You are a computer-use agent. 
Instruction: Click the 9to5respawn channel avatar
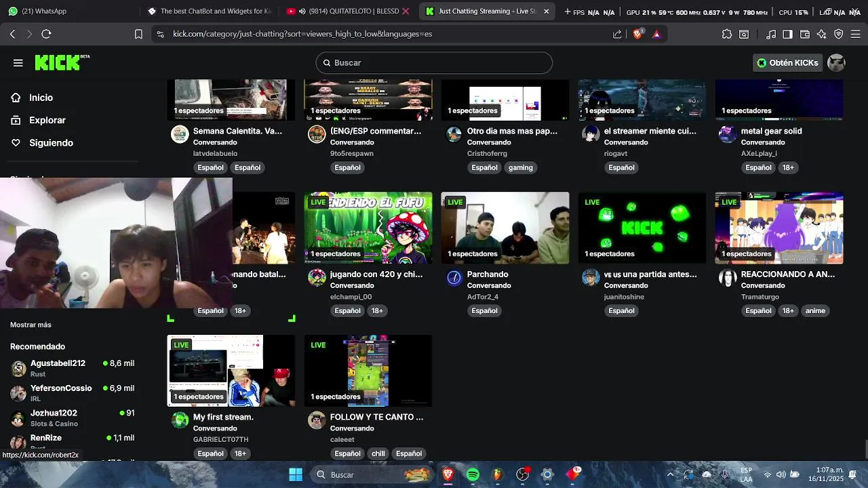pos(317,134)
